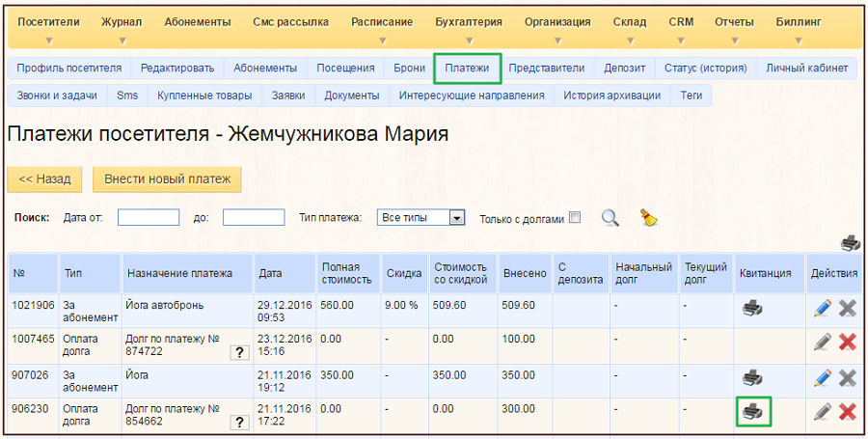Select the 'Дата' column header
The height and width of the screenshot is (439, 868).
tap(284, 273)
